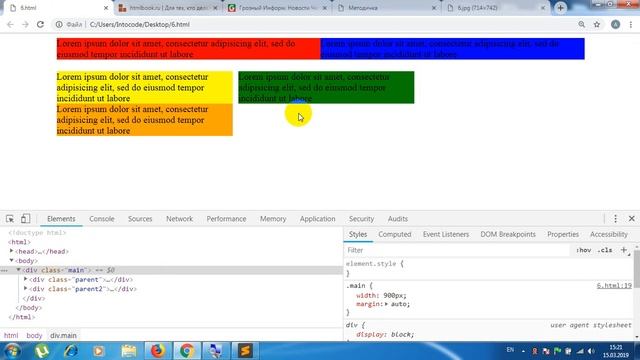Add a new style rule with plus icon

tap(624, 250)
